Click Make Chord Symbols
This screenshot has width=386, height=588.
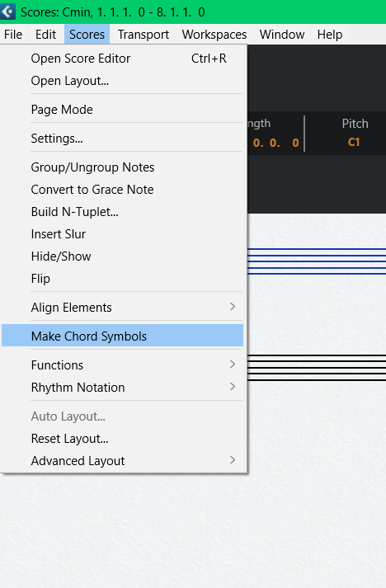click(122, 336)
